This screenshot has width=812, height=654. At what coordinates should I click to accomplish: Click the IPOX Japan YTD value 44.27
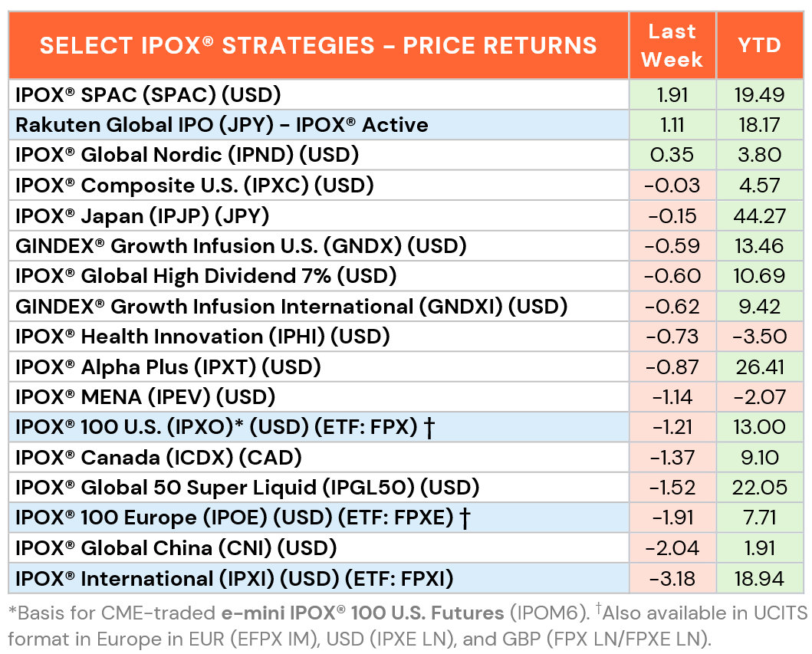pos(760,216)
